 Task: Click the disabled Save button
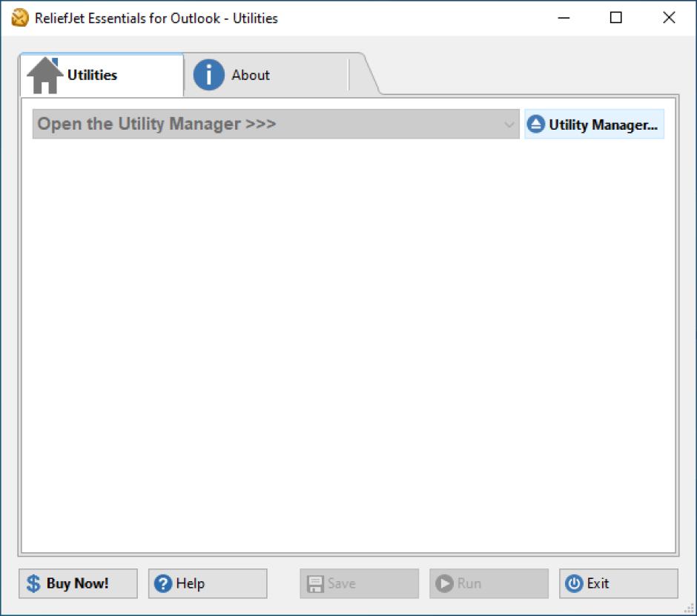point(359,583)
